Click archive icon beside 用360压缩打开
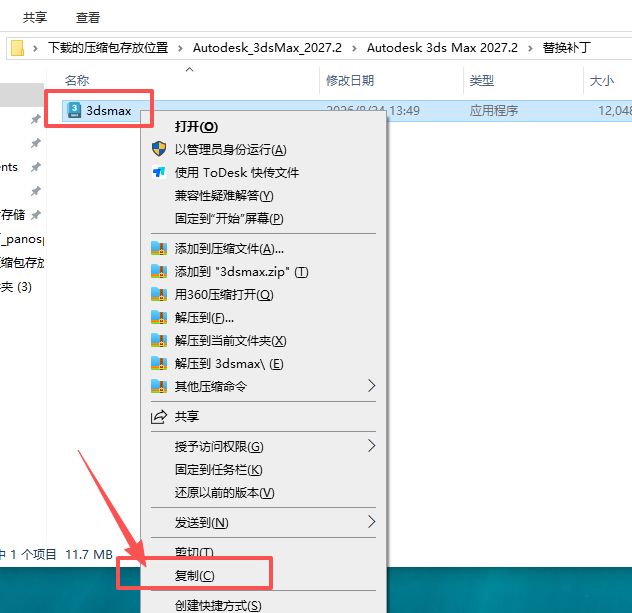 pyautogui.click(x=159, y=295)
